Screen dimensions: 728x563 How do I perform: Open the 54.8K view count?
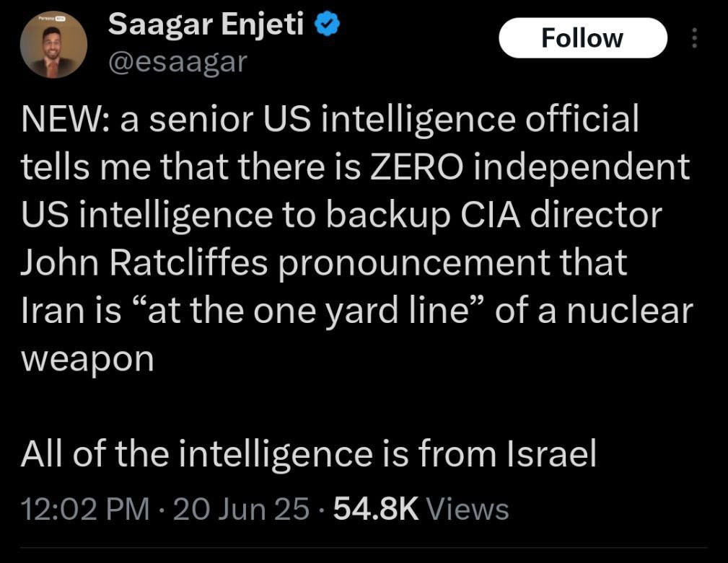point(376,509)
